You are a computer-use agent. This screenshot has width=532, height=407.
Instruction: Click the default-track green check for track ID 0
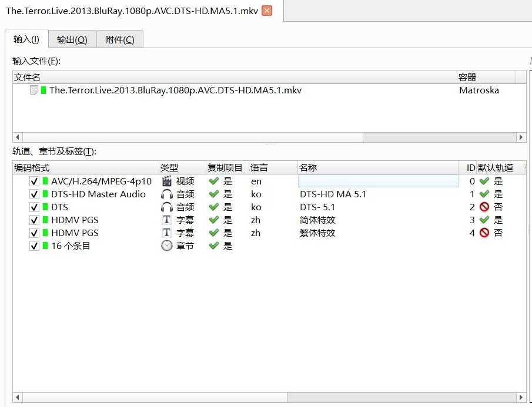(x=484, y=181)
